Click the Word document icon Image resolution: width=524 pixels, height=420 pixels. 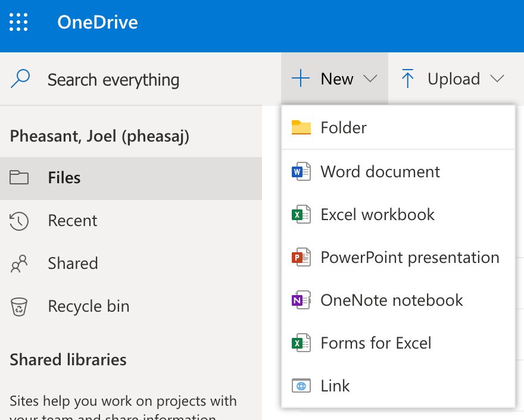[x=301, y=171]
